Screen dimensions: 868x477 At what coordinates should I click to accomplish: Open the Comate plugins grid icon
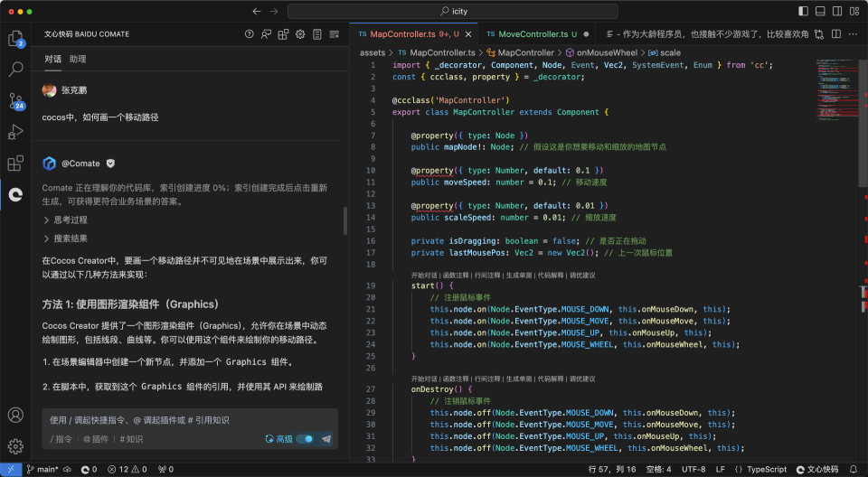tap(283, 34)
